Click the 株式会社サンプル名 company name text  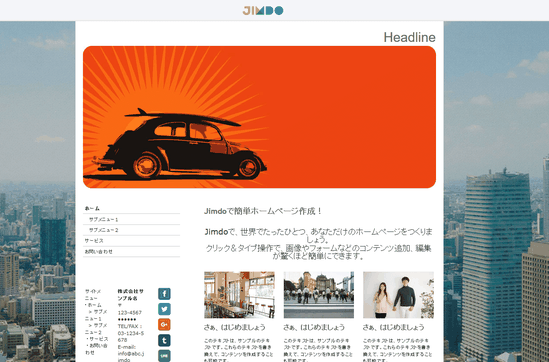[130, 295]
